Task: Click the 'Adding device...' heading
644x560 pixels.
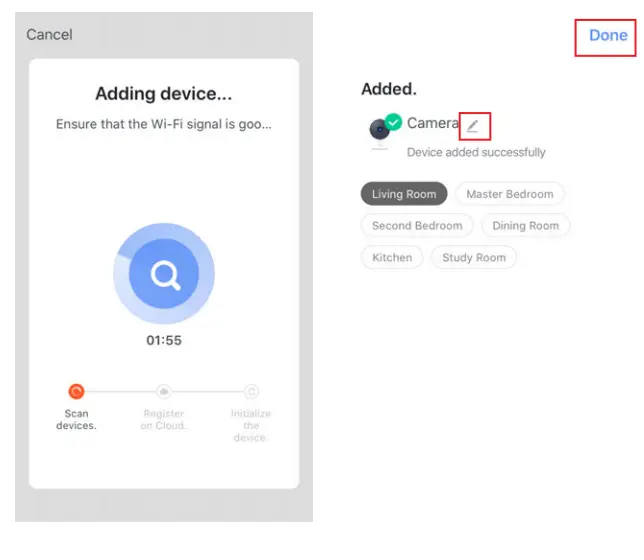Action: (164, 94)
